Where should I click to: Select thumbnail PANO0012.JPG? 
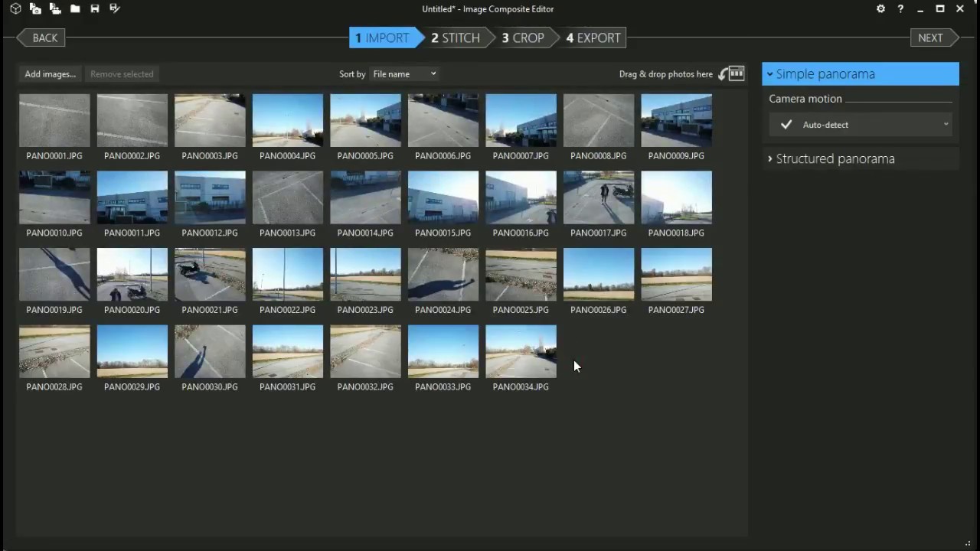210,197
